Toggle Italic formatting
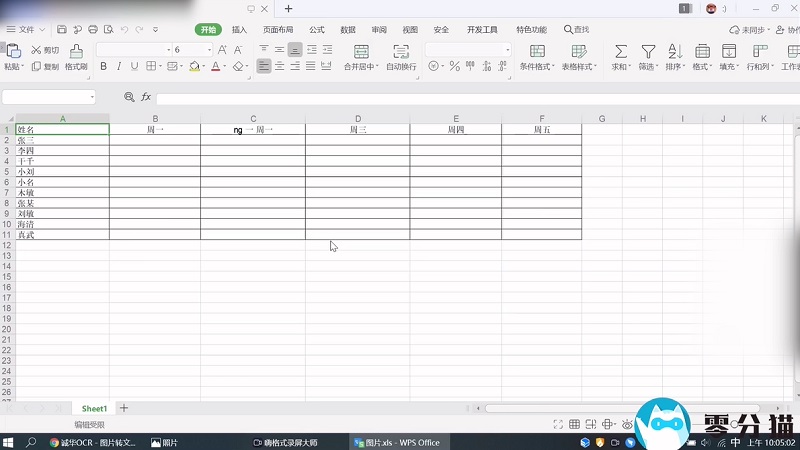The image size is (800, 450). coord(118,67)
